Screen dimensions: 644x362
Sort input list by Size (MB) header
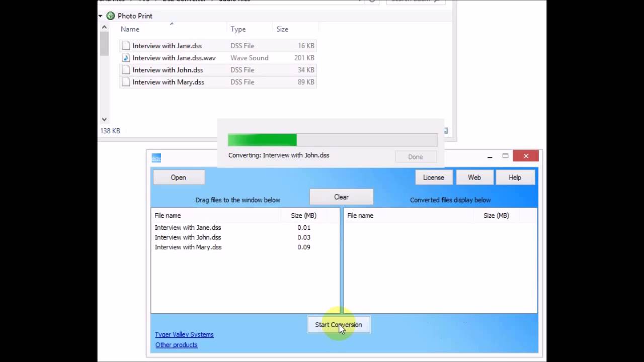[x=303, y=215]
